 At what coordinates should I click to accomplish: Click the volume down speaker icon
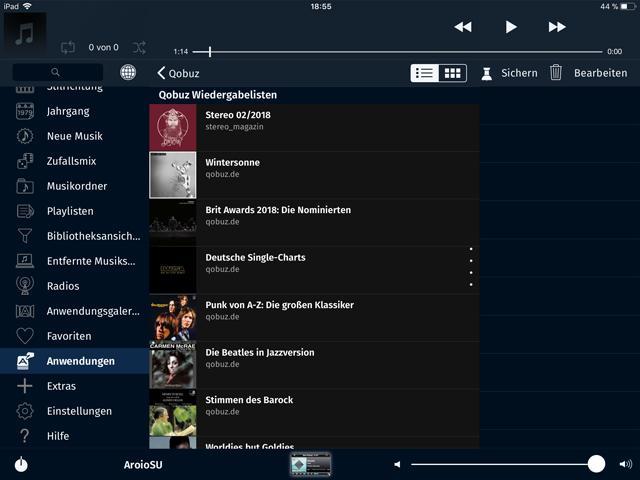[397, 464]
